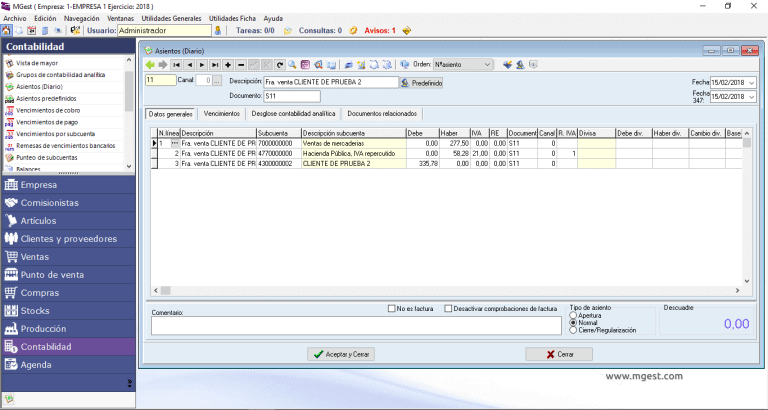Click 'Hacienda Pública, IVA repercutido' cell

pos(354,154)
